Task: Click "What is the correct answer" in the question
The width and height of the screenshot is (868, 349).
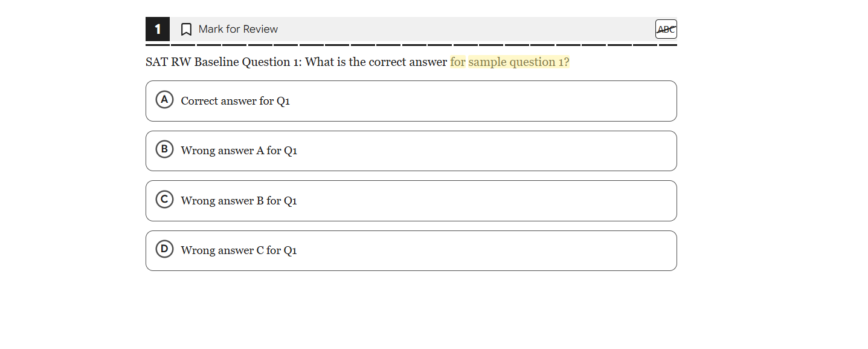Action: coord(376,62)
